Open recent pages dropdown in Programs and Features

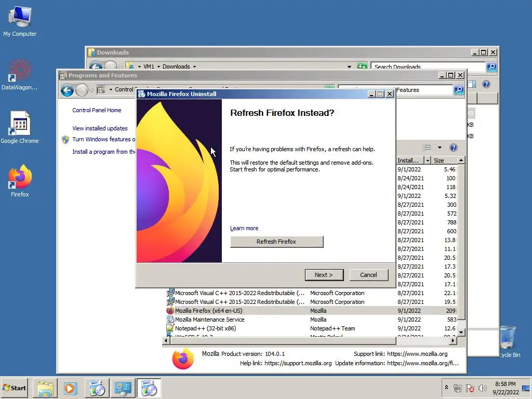point(91,90)
